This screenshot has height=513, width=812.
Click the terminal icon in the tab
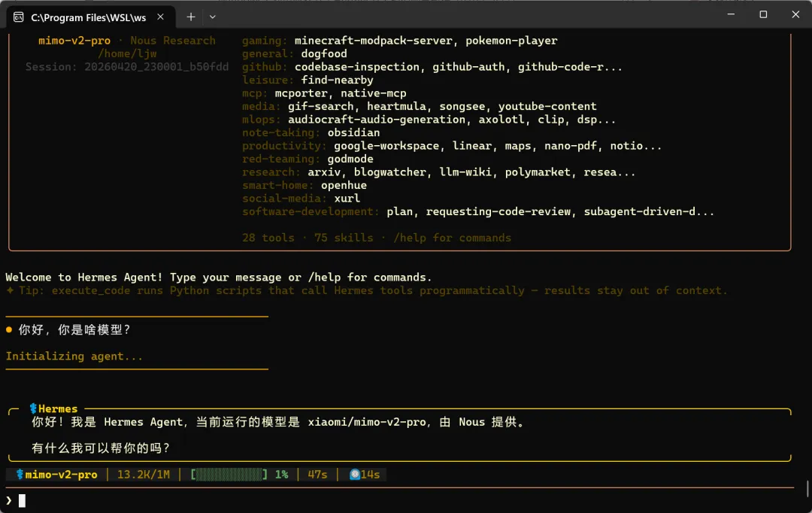pyautogui.click(x=19, y=17)
